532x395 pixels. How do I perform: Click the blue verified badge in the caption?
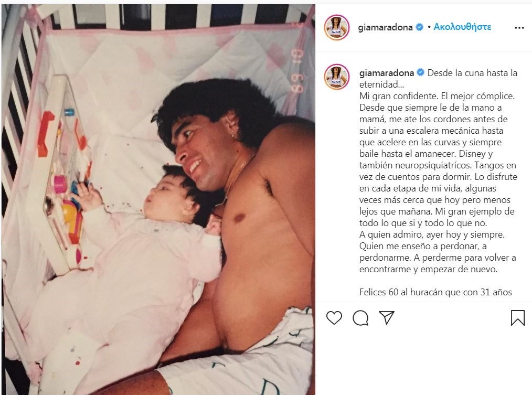[420, 72]
